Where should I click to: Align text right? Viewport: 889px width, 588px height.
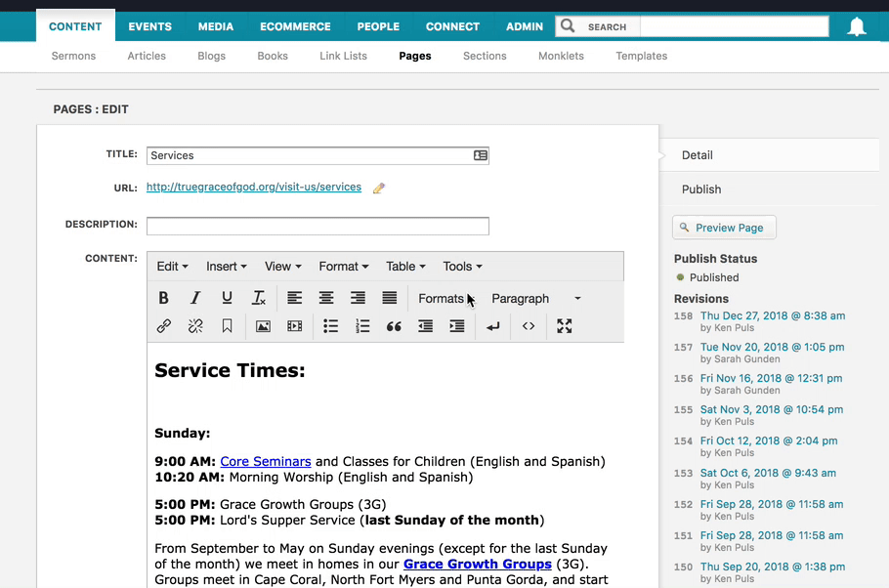pyautogui.click(x=358, y=298)
